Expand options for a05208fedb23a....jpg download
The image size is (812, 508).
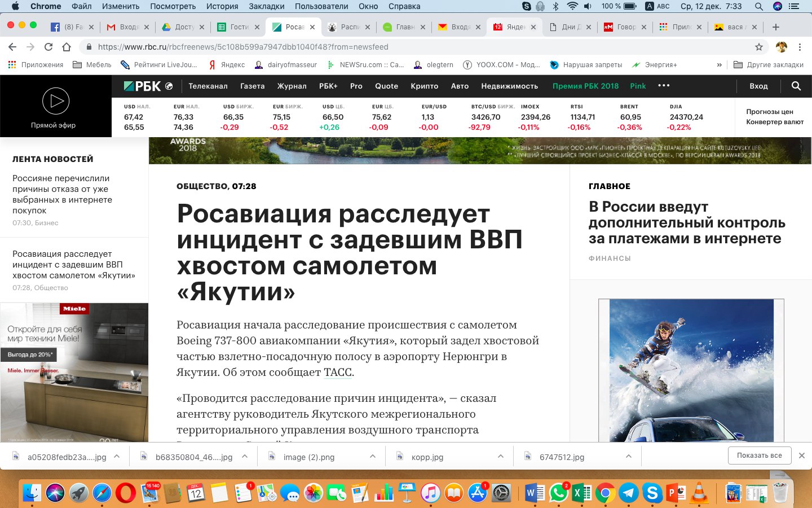[117, 456]
